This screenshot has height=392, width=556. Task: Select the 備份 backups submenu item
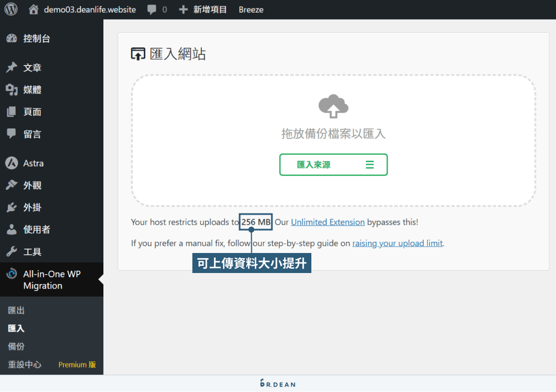coord(16,346)
